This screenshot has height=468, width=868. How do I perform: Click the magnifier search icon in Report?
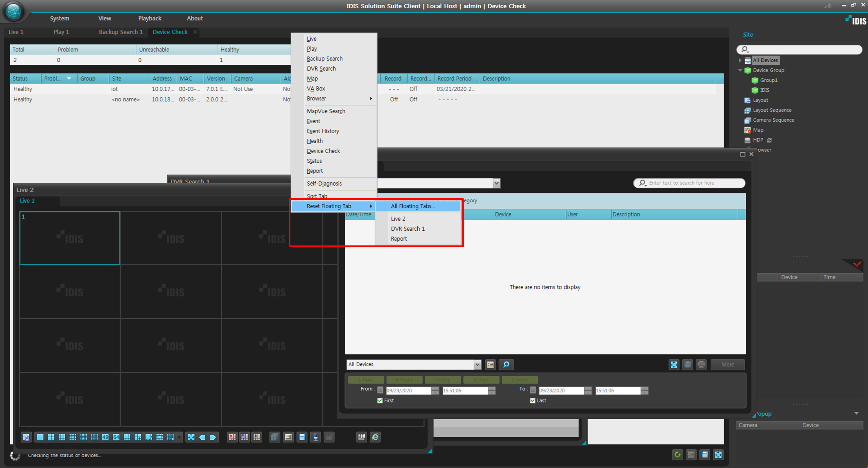506,364
